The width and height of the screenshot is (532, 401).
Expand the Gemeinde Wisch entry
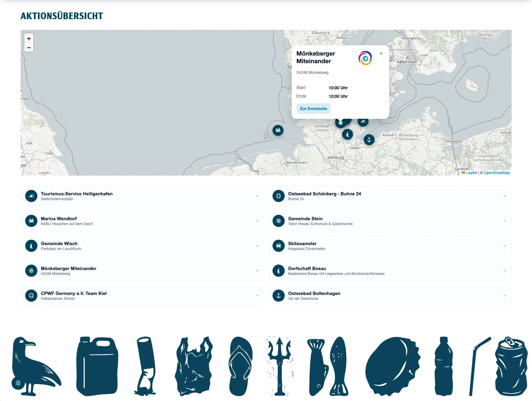(x=257, y=246)
